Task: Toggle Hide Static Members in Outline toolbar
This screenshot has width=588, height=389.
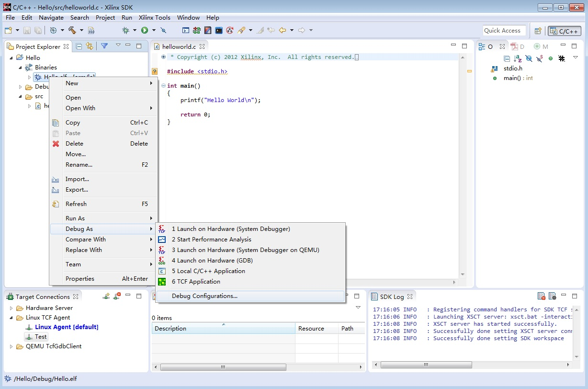Action: [540, 58]
